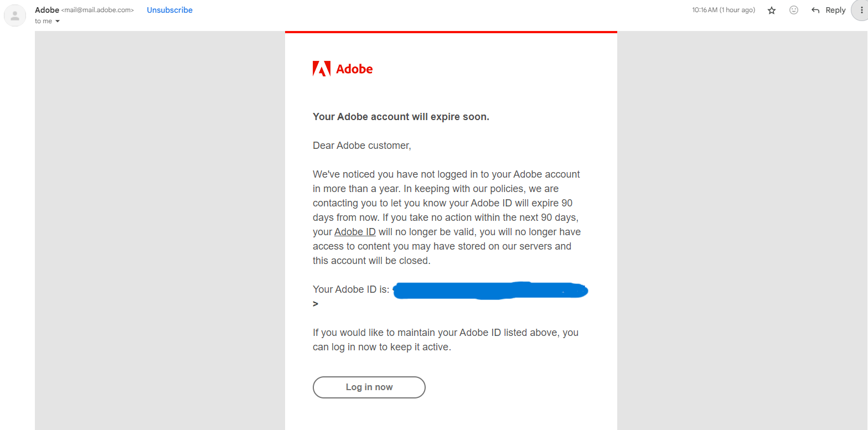Open the Adobe ID link in the body
Viewport: 868px width, 430px height.
355,231
